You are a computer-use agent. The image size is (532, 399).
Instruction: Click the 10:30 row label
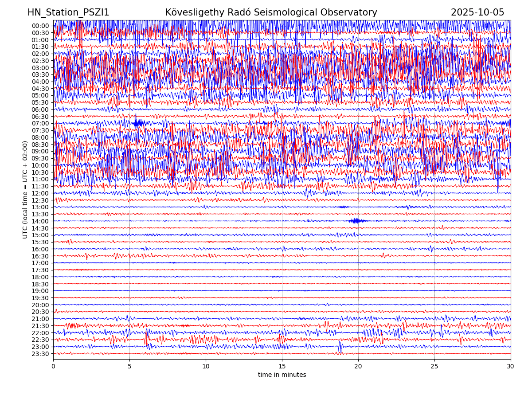click(40, 172)
